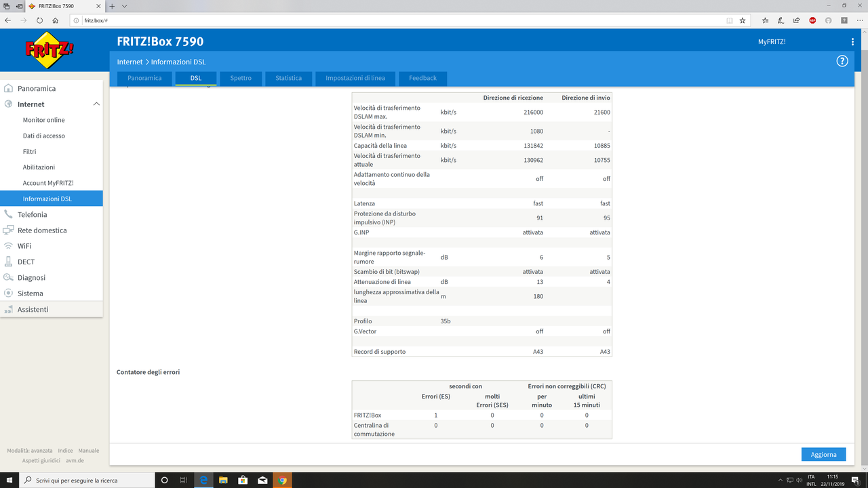This screenshot has width=868, height=488.
Task: Open the help question mark icon
Action: pyautogui.click(x=842, y=61)
